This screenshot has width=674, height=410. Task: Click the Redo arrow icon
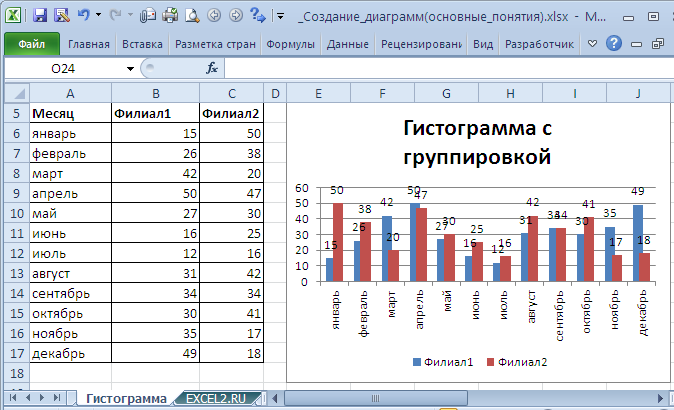[115, 15]
